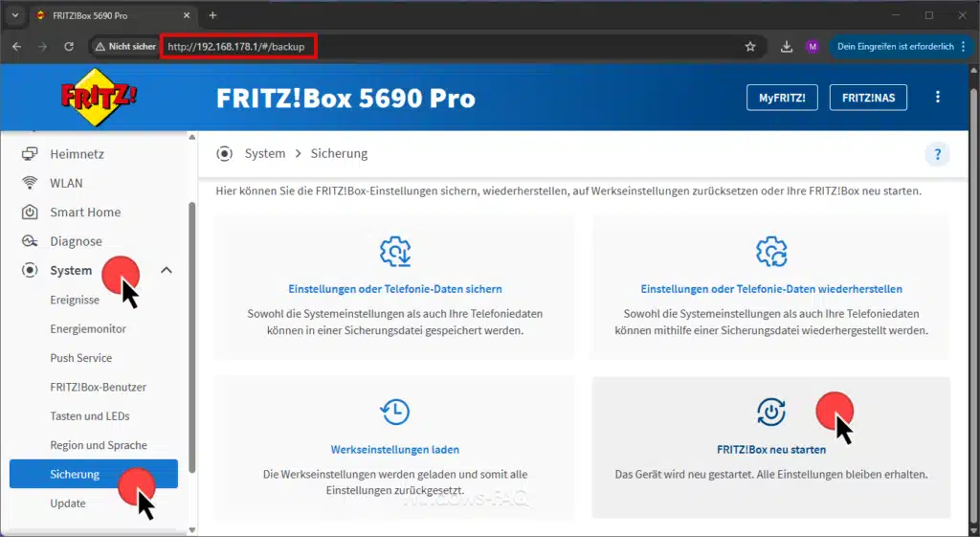This screenshot has height=537, width=980.
Task: Open the FRITZ!Box three-dot menu
Action: pyautogui.click(x=938, y=97)
